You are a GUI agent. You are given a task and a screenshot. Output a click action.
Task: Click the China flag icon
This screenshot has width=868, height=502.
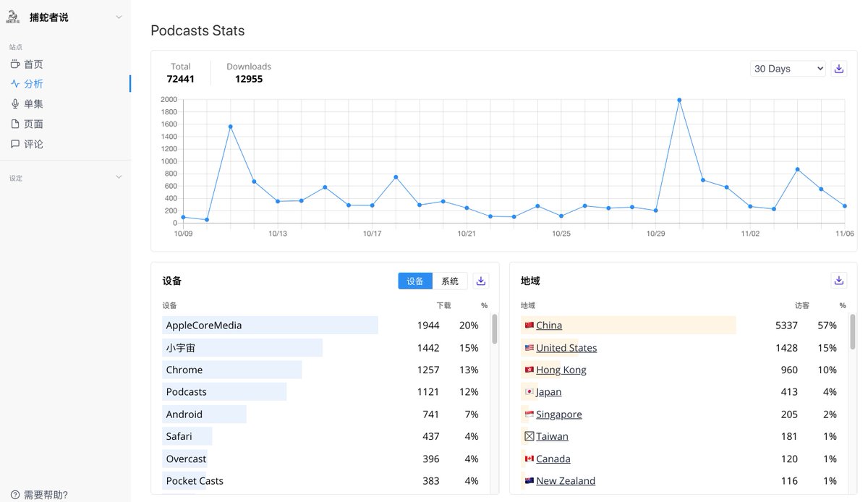[529, 326]
